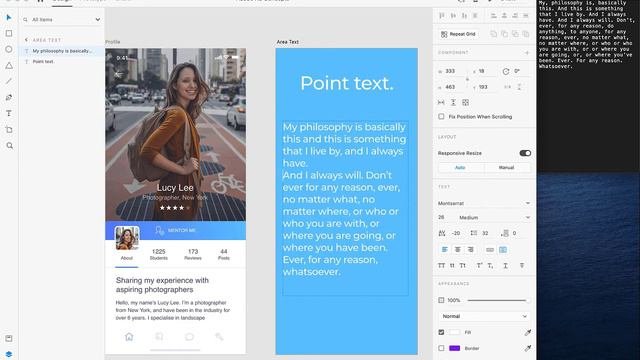Open the Medium font weight dropdown
The height and width of the screenshot is (360, 640).
pyautogui.click(x=494, y=218)
